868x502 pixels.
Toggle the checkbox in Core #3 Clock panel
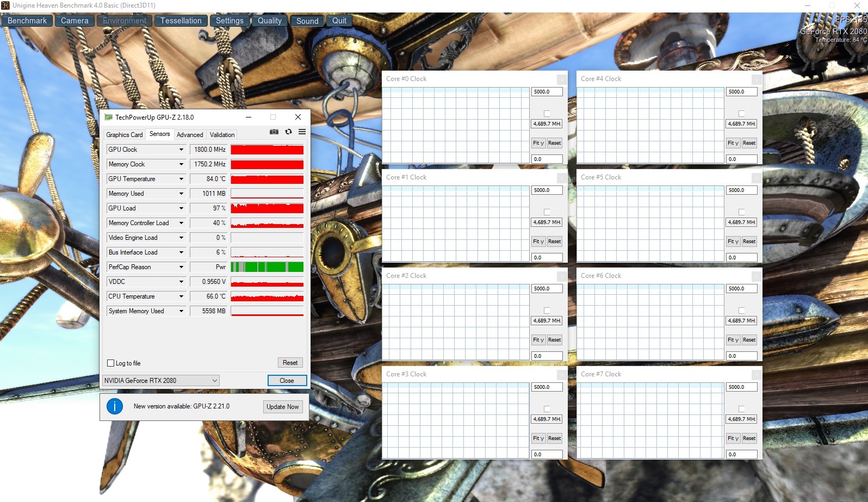(547, 409)
